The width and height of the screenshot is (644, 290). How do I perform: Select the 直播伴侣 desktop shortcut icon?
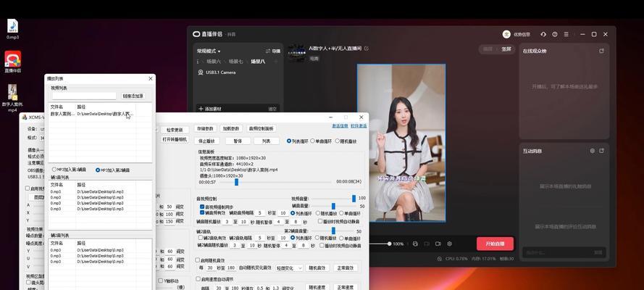13,62
